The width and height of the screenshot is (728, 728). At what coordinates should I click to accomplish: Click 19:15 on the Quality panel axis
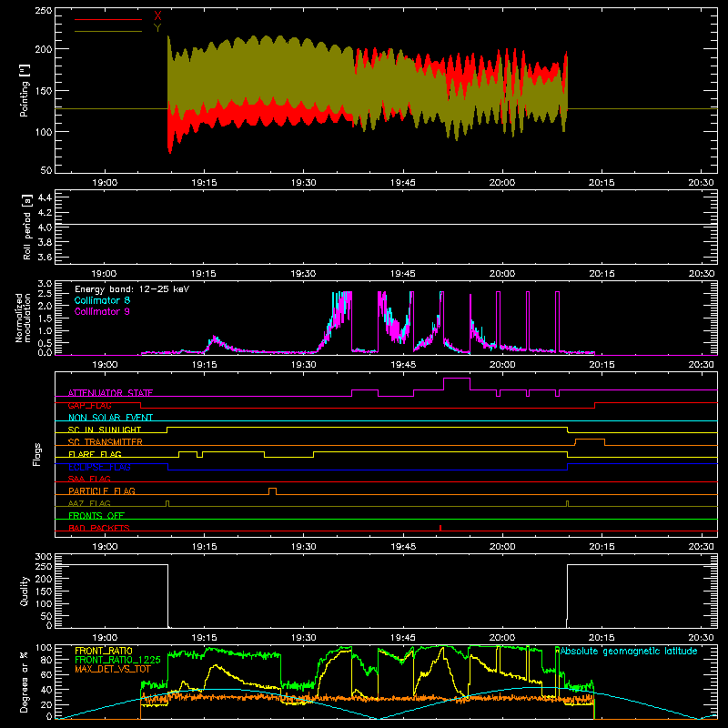[204, 638]
